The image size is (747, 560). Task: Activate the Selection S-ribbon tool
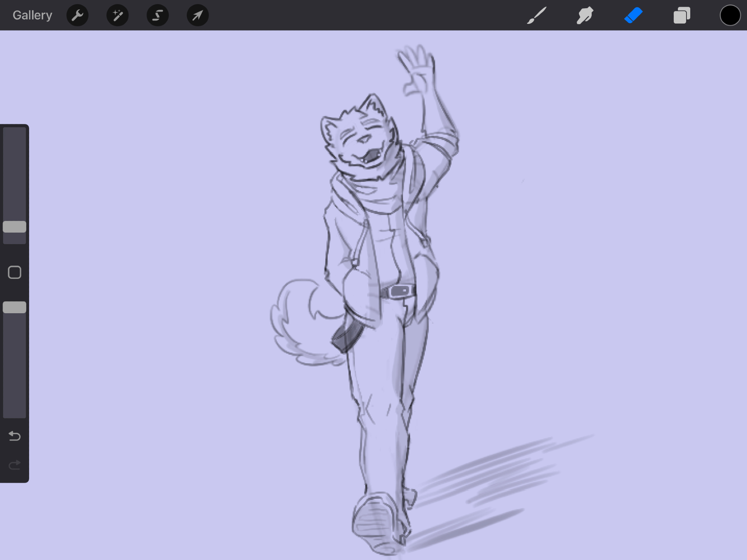click(x=158, y=15)
